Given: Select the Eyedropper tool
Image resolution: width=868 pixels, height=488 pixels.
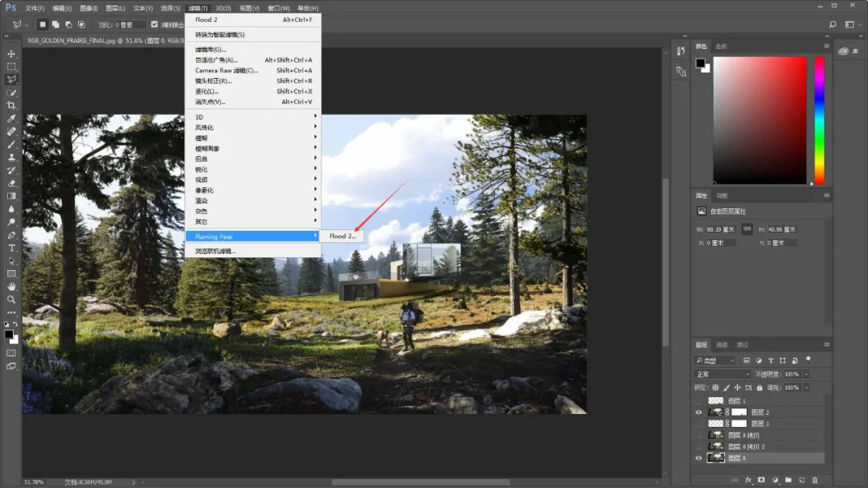Looking at the screenshot, I should (x=11, y=118).
